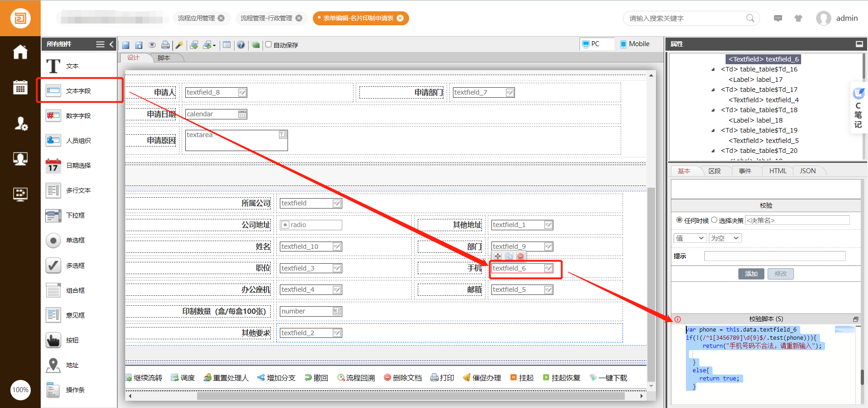Image resolution: width=868 pixels, height=408 pixels.
Task: Open the 事件 properties tab
Action: pyautogui.click(x=745, y=171)
